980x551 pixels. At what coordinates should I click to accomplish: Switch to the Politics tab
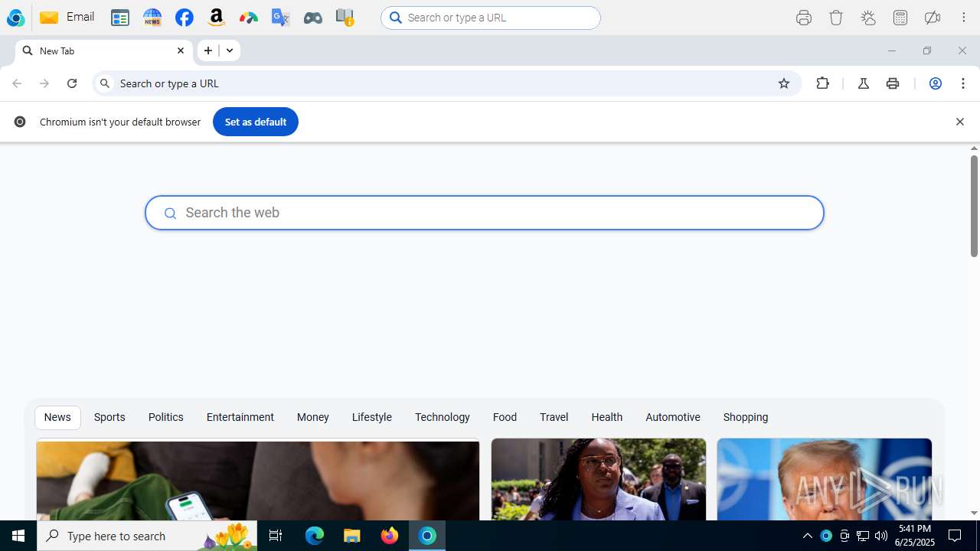(x=166, y=417)
